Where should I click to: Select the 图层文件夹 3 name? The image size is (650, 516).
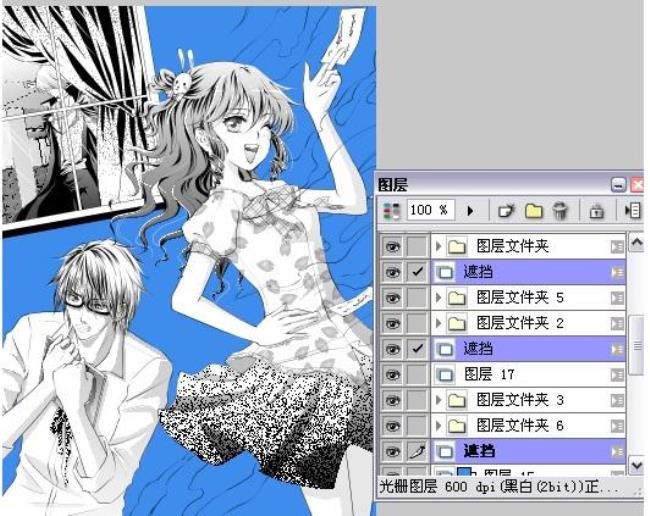pyautogui.click(x=520, y=401)
